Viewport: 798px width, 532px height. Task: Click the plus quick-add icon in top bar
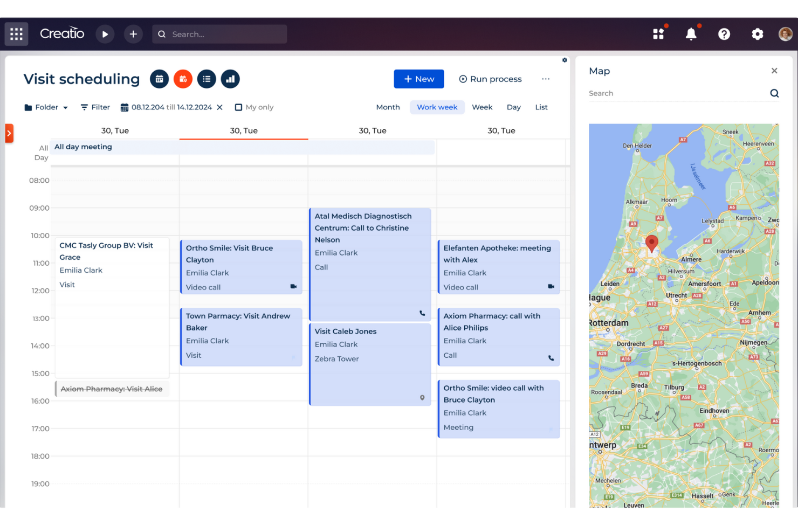pyautogui.click(x=133, y=34)
